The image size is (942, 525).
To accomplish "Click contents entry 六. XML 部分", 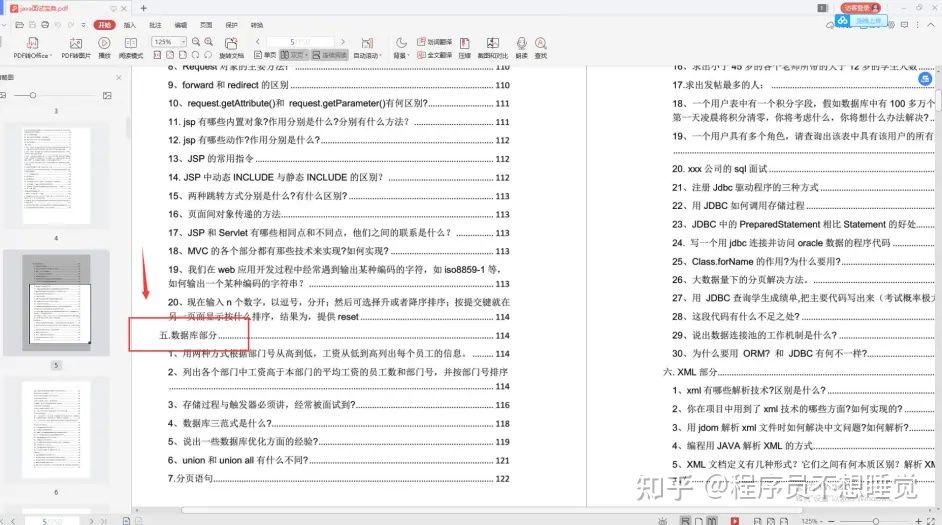I will click(x=690, y=372).
